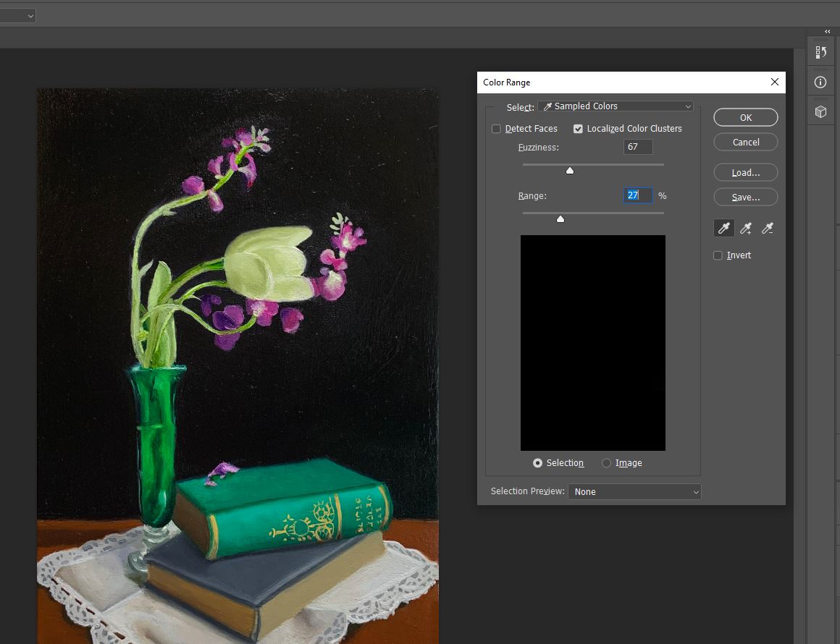
Task: Open the Select Sampled Colors dropdown
Action: [x=615, y=106]
